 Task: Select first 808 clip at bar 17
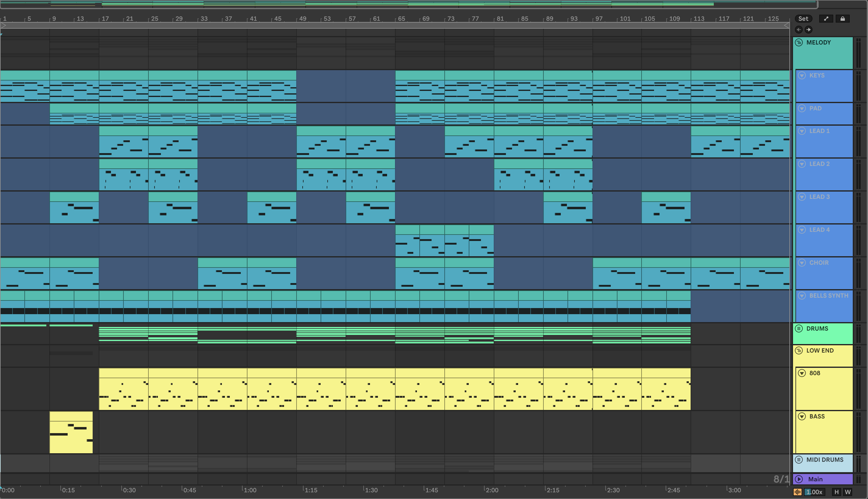(x=124, y=389)
